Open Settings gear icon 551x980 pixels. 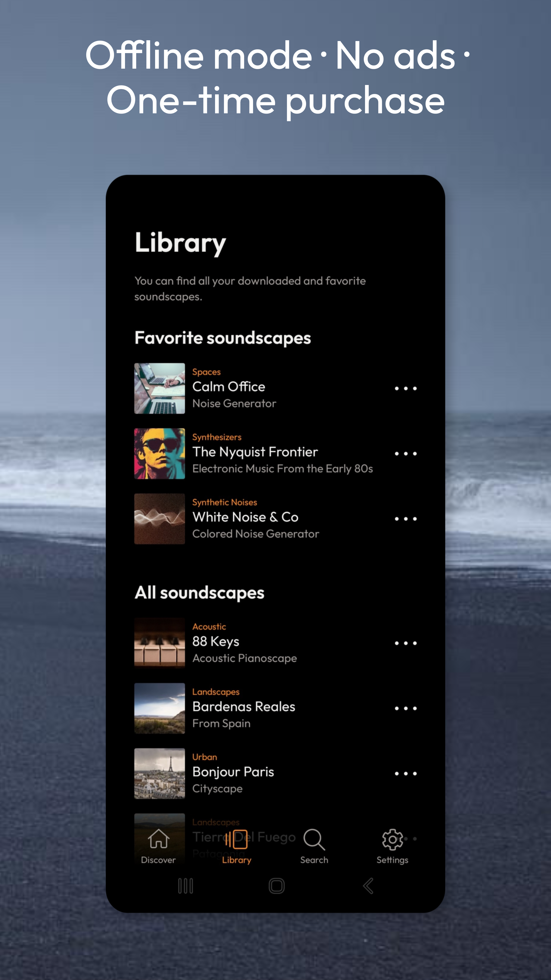(392, 839)
